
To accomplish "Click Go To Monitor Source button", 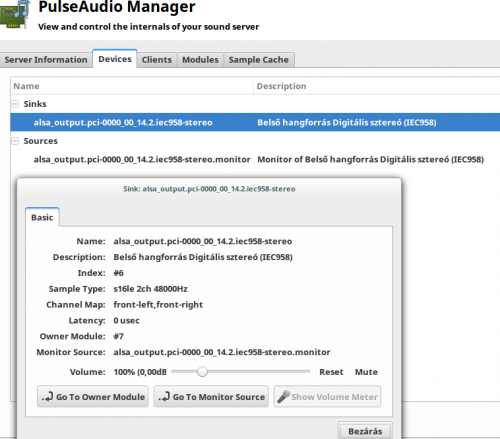I will pyautogui.click(x=211, y=397).
